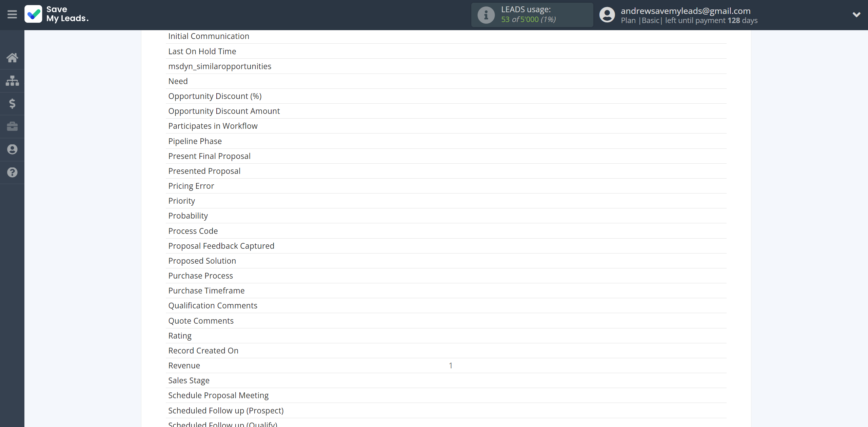Image resolution: width=868 pixels, height=427 pixels.
Task: Select the 'Last On Hold Time' row
Action: tap(446, 51)
